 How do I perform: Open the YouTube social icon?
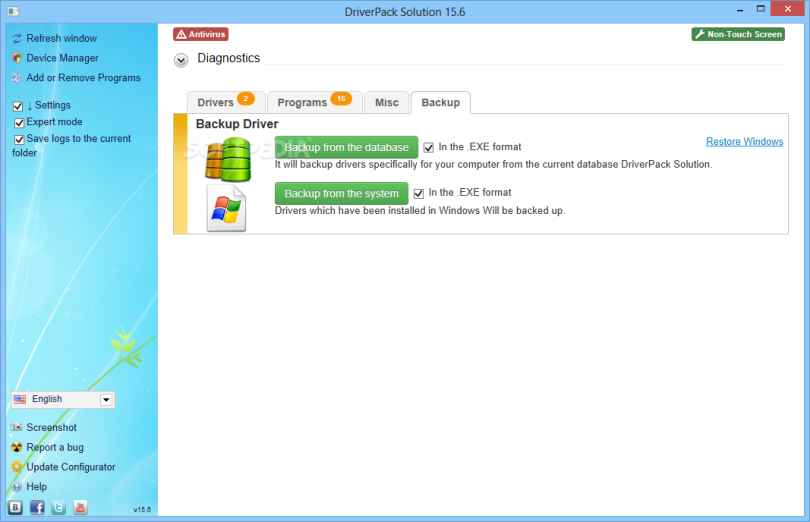pos(80,507)
